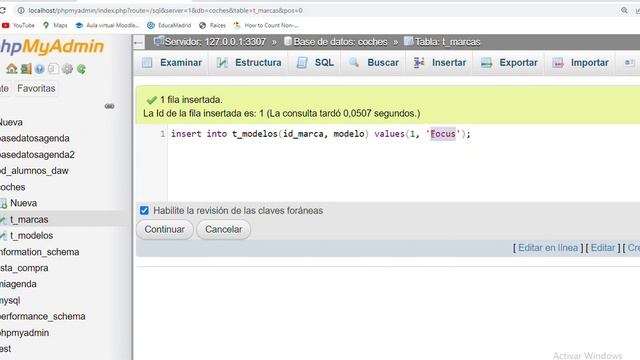
Task: Click highlighted 'Focus' text in query
Action: click(443, 134)
